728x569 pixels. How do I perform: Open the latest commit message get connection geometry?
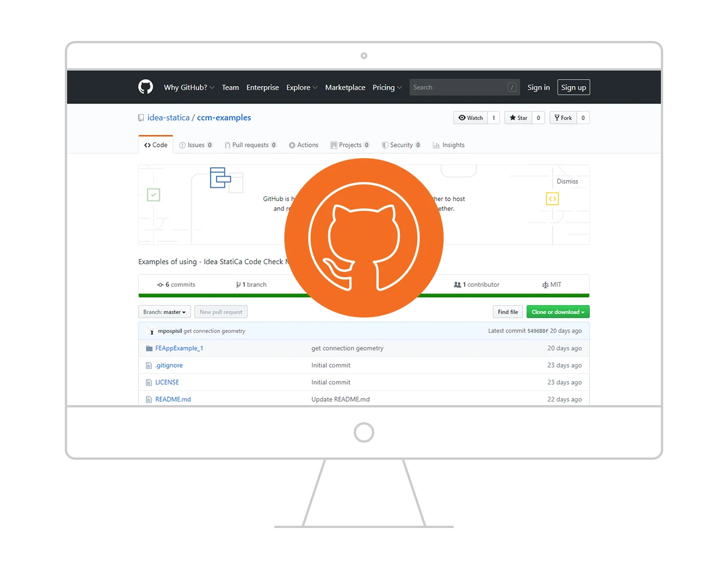click(214, 331)
